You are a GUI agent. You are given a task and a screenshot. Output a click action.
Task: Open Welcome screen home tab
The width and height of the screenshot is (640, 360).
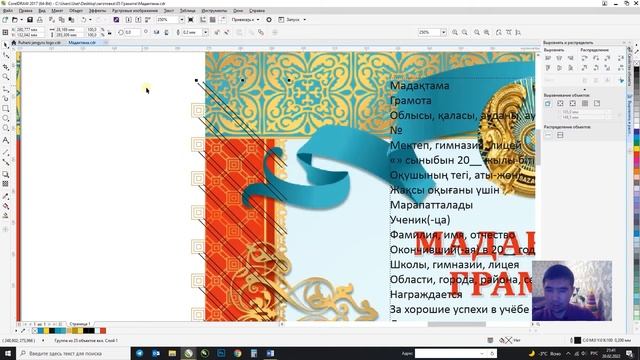[13, 42]
